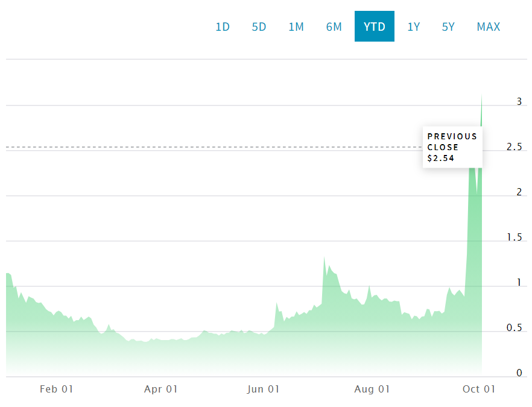Click the 3 value on the price axis
This screenshot has height=407, width=532.
519,102
